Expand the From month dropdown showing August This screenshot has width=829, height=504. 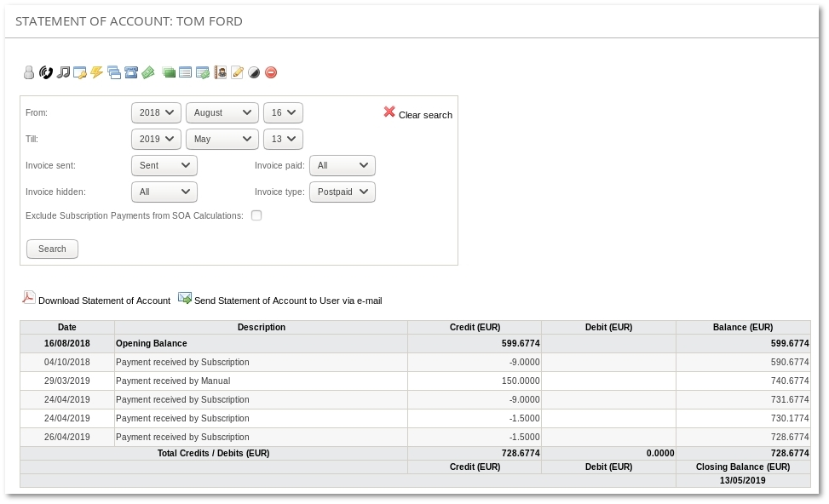pos(222,112)
